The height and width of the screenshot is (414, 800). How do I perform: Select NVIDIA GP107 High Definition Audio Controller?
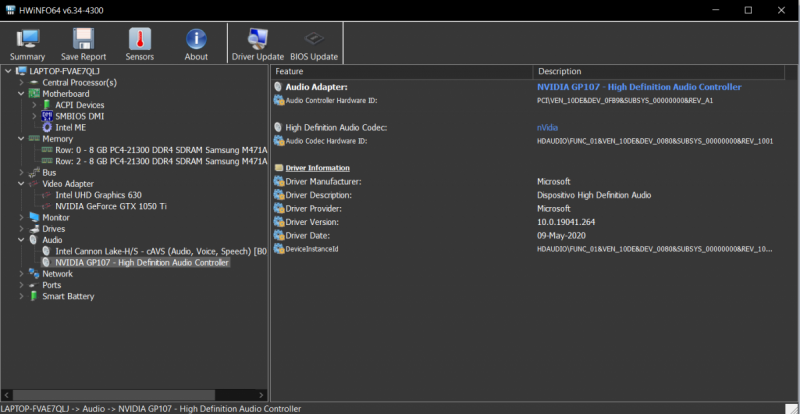coord(142,262)
